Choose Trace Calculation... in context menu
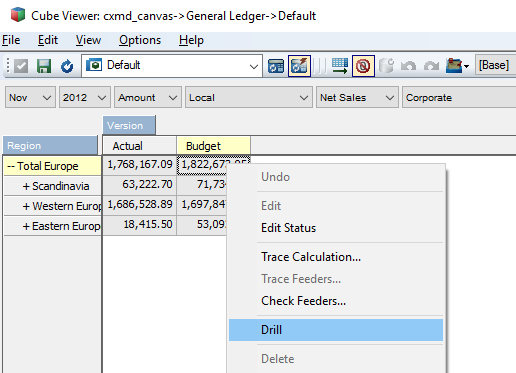516x373 pixels. coord(311,257)
